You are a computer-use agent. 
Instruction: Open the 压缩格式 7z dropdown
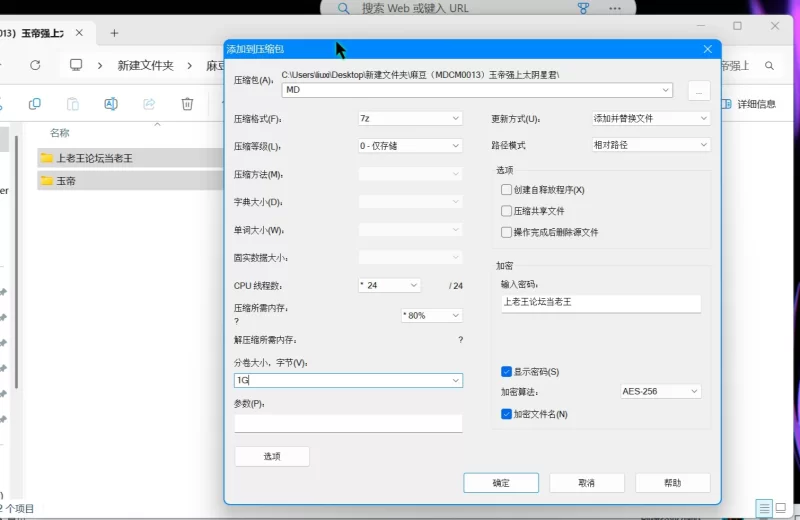pyautogui.click(x=410, y=118)
